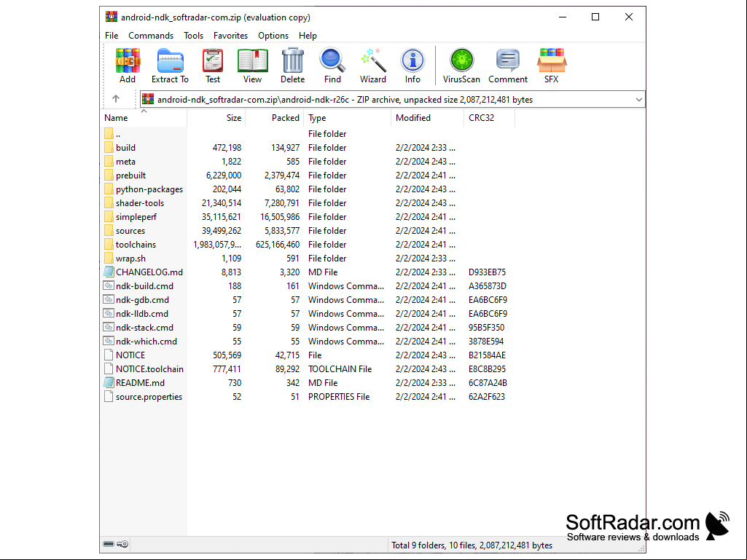The width and height of the screenshot is (747, 560).
Task: Click the README.md file icon
Action: point(109,382)
